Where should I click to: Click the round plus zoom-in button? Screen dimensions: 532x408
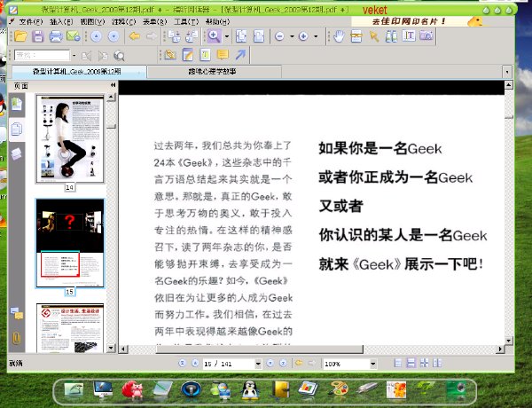click(x=303, y=36)
